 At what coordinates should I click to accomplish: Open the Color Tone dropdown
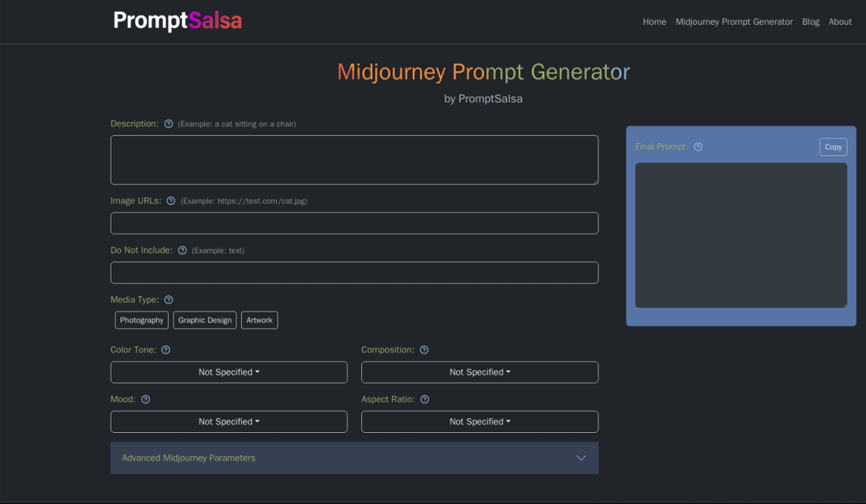click(229, 372)
